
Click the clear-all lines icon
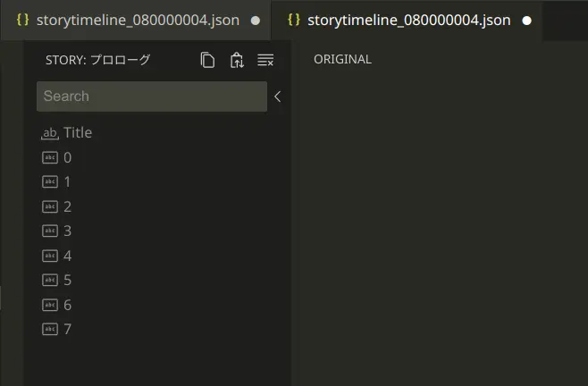tap(265, 60)
